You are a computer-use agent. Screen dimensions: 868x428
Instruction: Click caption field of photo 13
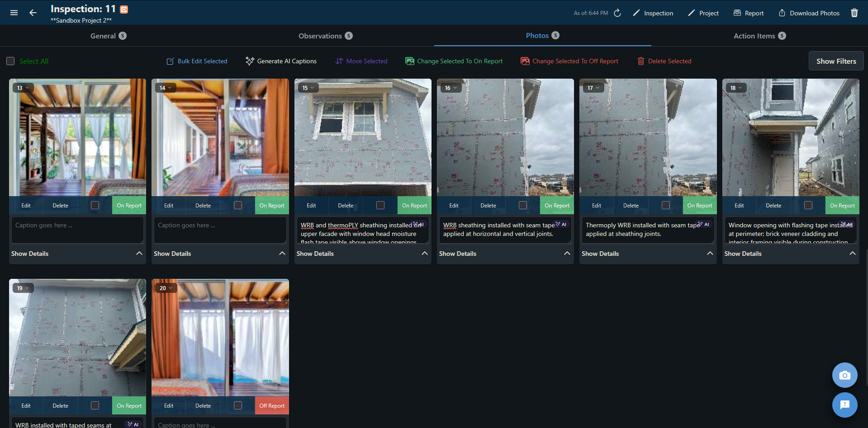click(x=77, y=230)
